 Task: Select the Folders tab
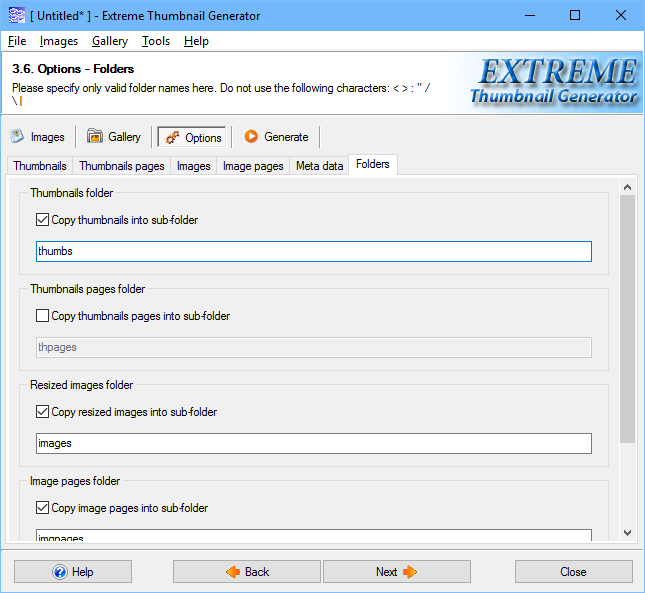[x=373, y=164]
